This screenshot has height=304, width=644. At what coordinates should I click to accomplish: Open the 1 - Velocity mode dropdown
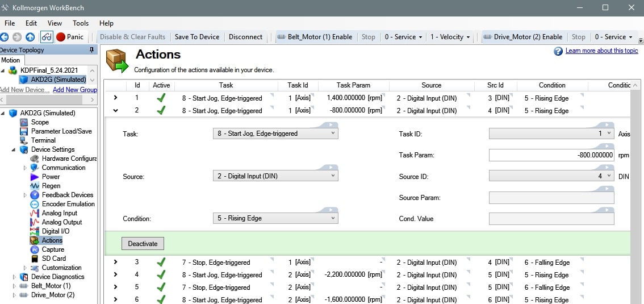coord(450,37)
